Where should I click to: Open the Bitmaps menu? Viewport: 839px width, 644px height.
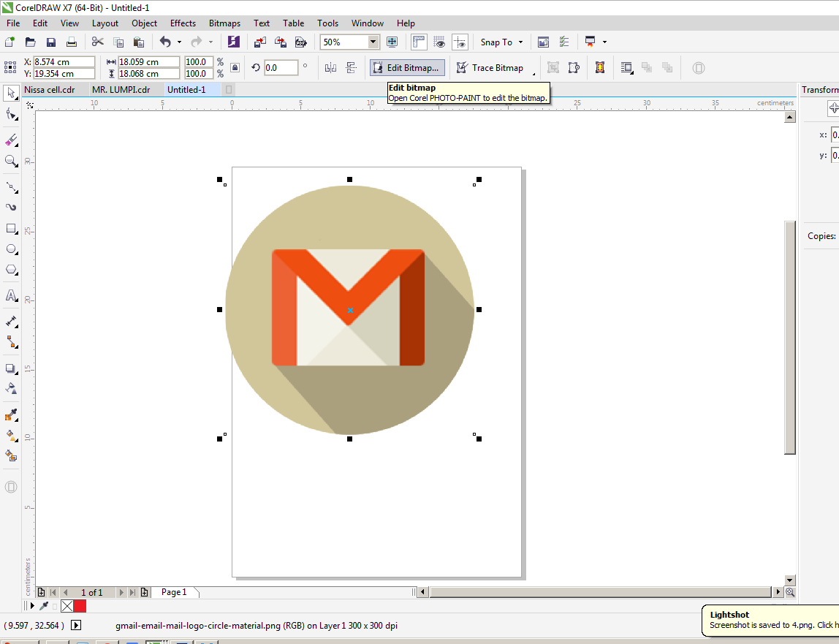tap(225, 23)
